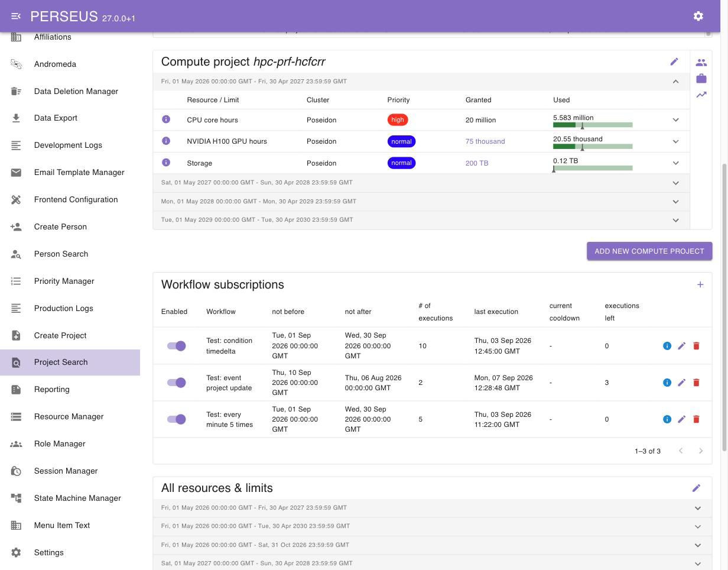The width and height of the screenshot is (728, 570).
Task: Click the Data Deletion Manager sidebar icon
Action: 16,91
